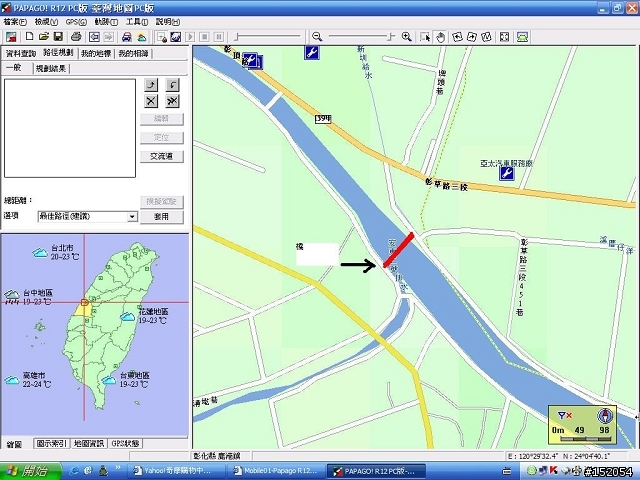Image resolution: width=640 pixels, height=480 pixels.
Task: Rotate the map clockwise
Action: [472, 37]
